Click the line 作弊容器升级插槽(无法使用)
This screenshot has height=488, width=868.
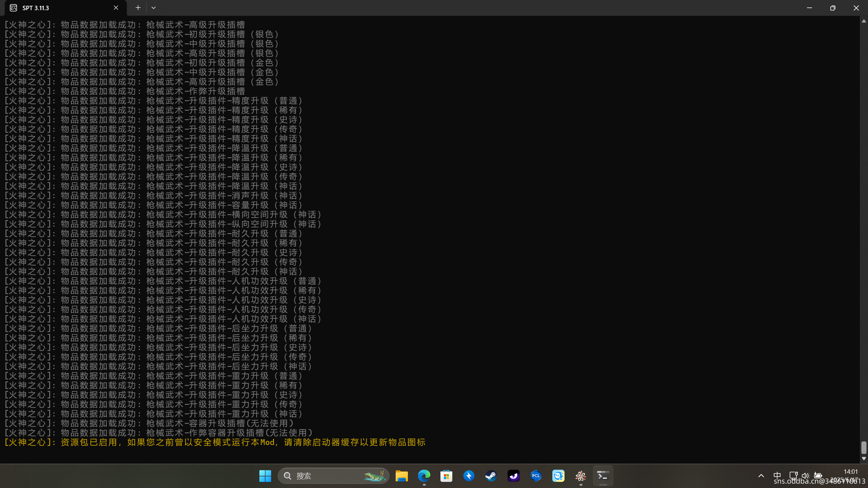pos(158,433)
